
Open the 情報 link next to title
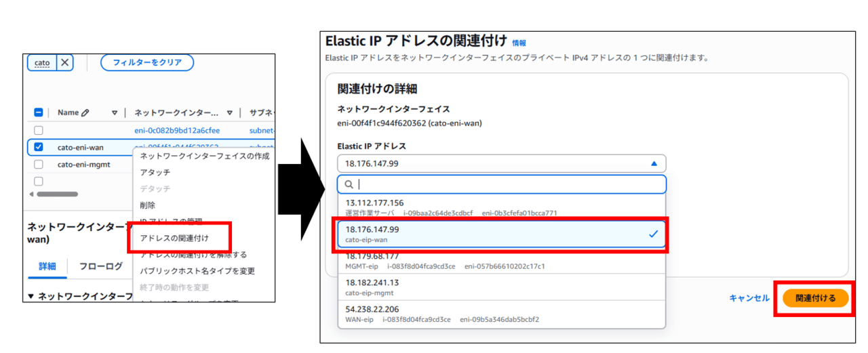coord(519,43)
